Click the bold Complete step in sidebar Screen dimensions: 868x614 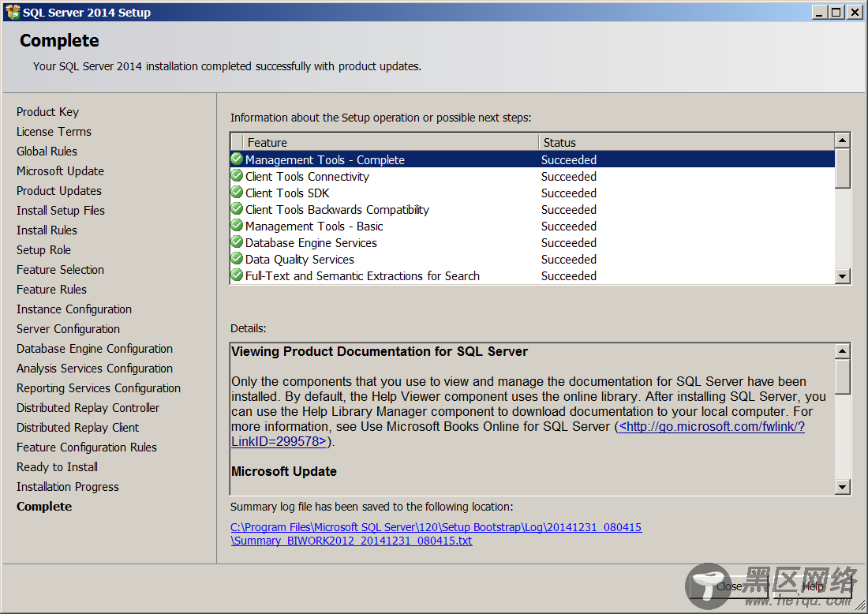coord(44,507)
